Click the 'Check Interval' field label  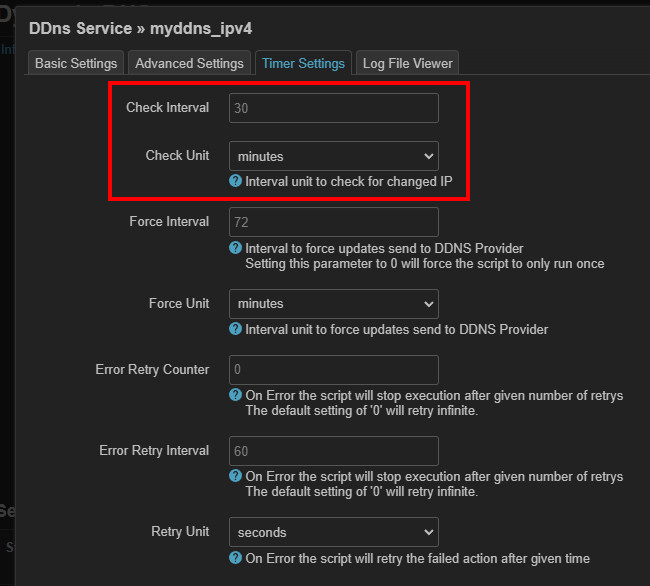coord(167,108)
